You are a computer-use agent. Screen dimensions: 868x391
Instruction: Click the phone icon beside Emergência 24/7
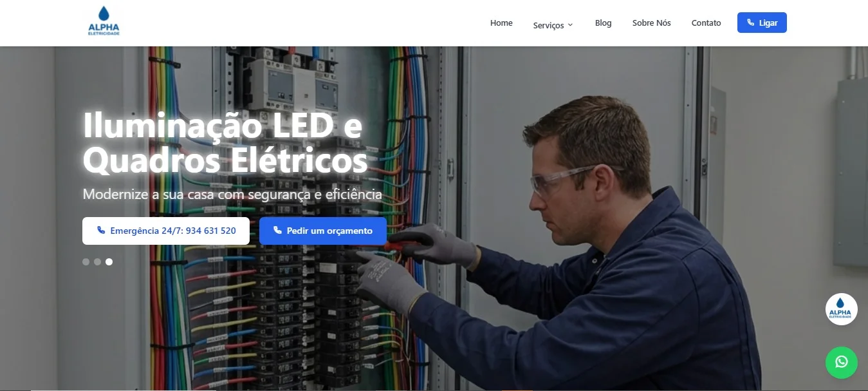click(x=101, y=231)
